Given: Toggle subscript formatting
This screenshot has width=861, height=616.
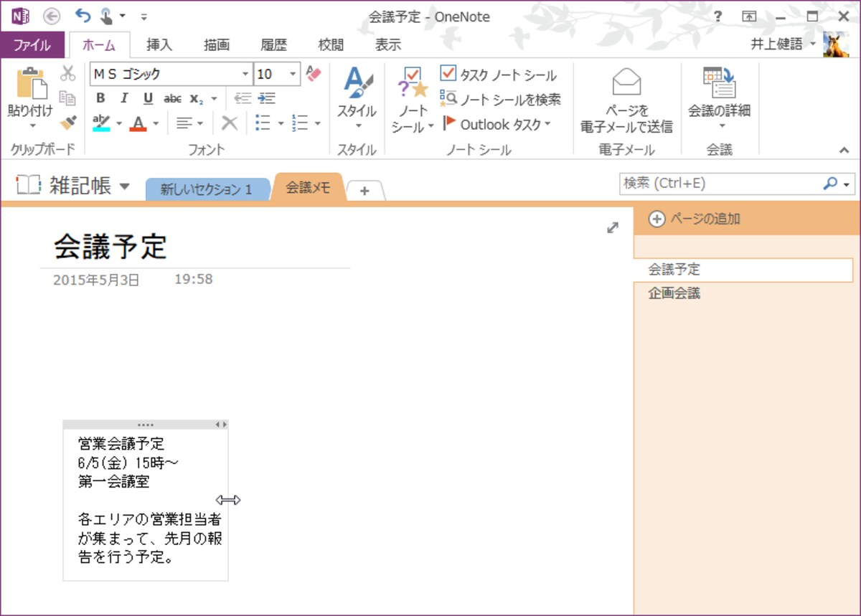Looking at the screenshot, I should tap(197, 98).
